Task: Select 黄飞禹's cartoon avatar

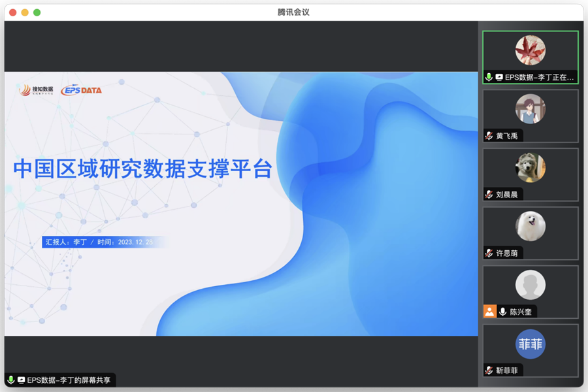Action: [x=530, y=109]
